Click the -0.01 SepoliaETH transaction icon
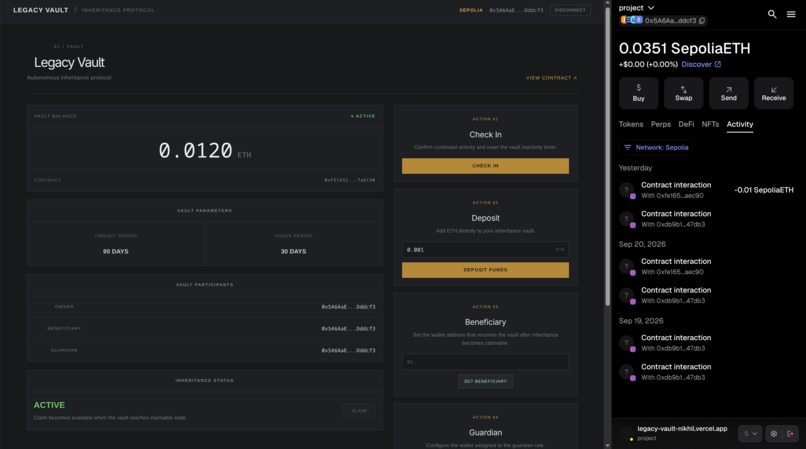 pyautogui.click(x=627, y=190)
